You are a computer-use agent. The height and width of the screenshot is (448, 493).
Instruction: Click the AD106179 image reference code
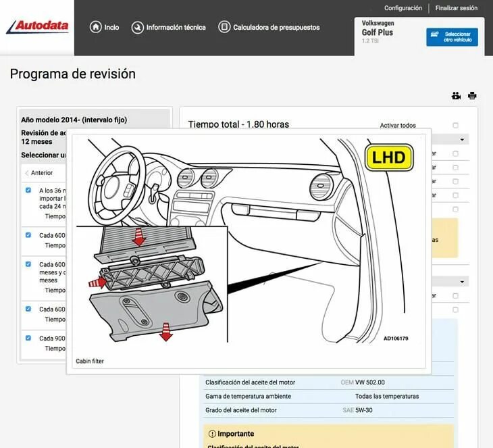pyautogui.click(x=396, y=339)
